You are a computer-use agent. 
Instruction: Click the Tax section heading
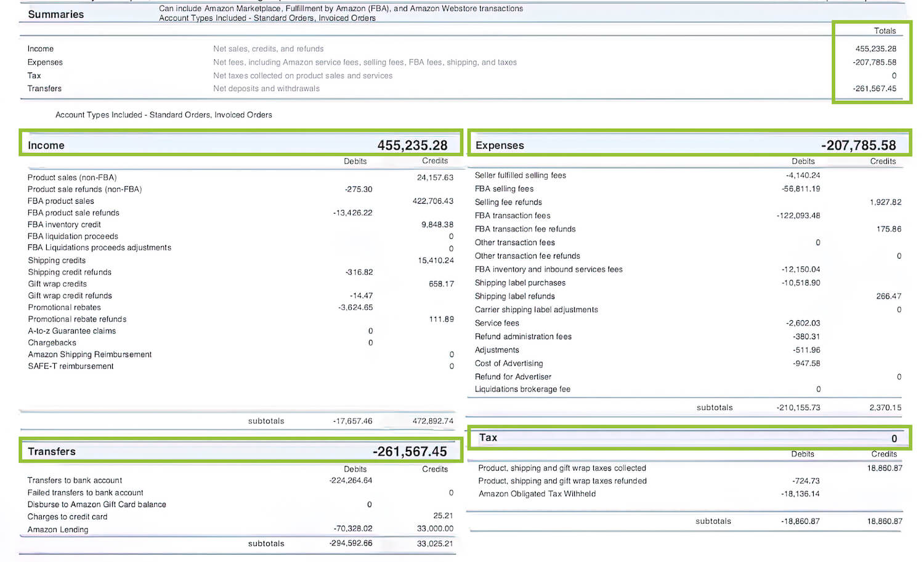[488, 438]
